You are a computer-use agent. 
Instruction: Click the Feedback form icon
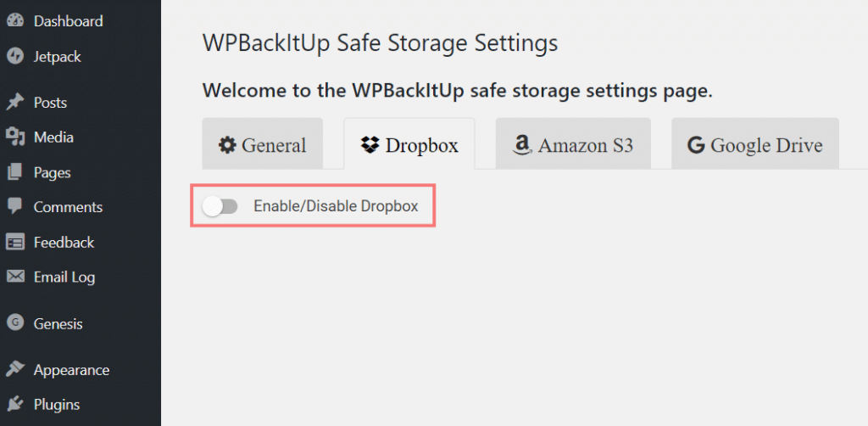click(15, 243)
